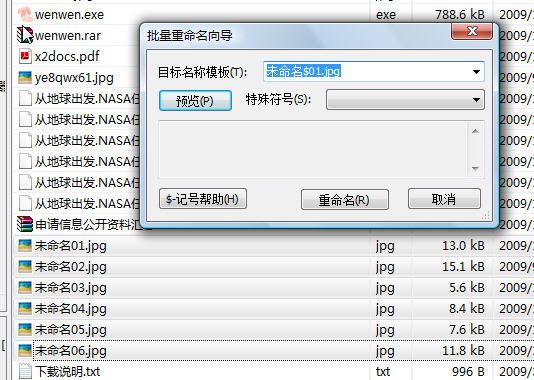
Task: Click the preview list scroll down arrow
Action: coord(475,168)
